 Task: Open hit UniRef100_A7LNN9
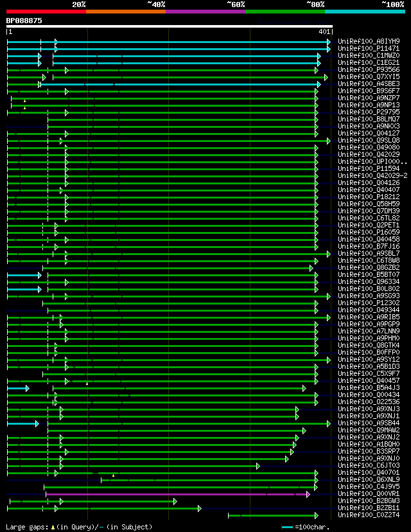pyautogui.click(x=369, y=331)
